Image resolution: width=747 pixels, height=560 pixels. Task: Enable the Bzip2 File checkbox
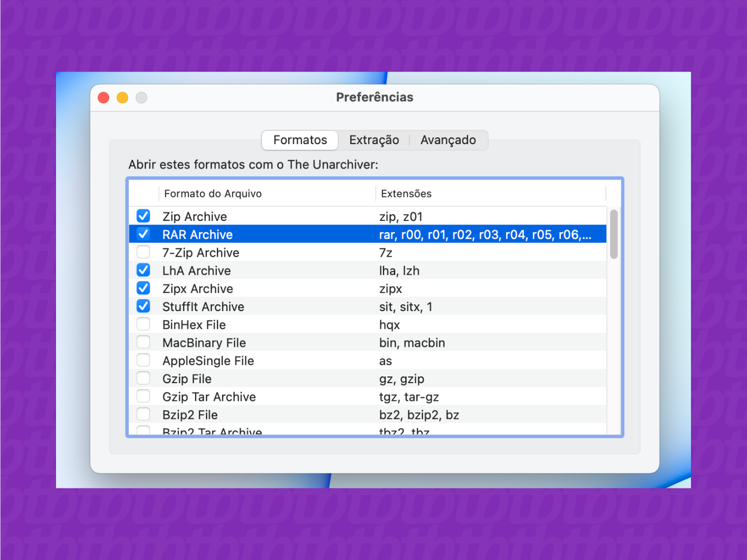pos(143,414)
